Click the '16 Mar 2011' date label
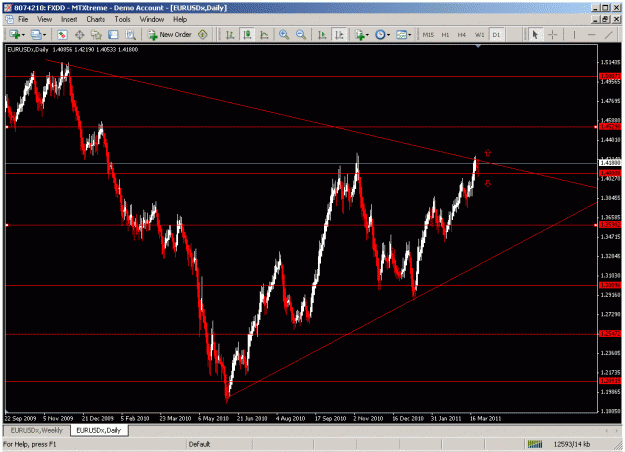The width and height of the screenshot is (625, 452). point(485,419)
